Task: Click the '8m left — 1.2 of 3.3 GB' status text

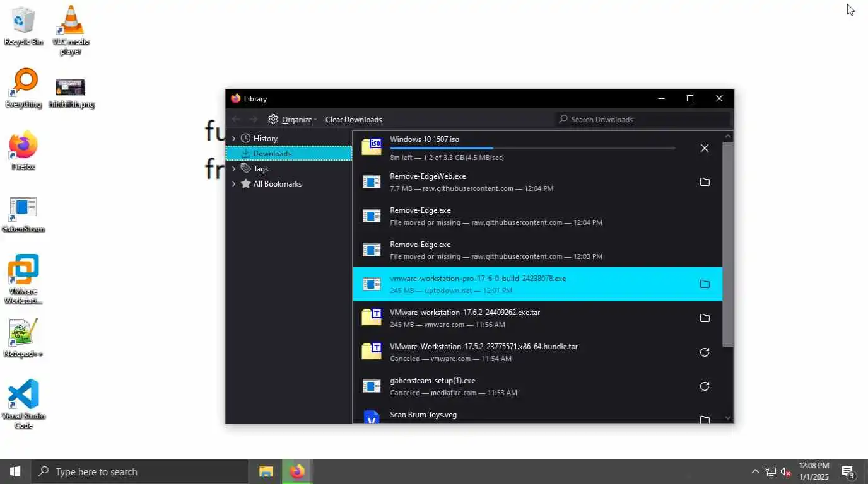Action: pyautogui.click(x=447, y=158)
